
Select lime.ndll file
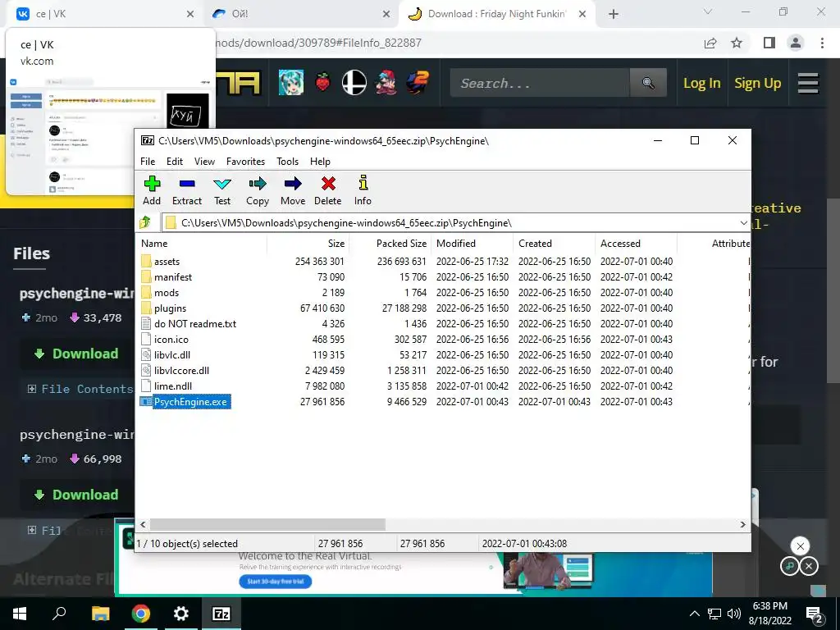point(172,386)
